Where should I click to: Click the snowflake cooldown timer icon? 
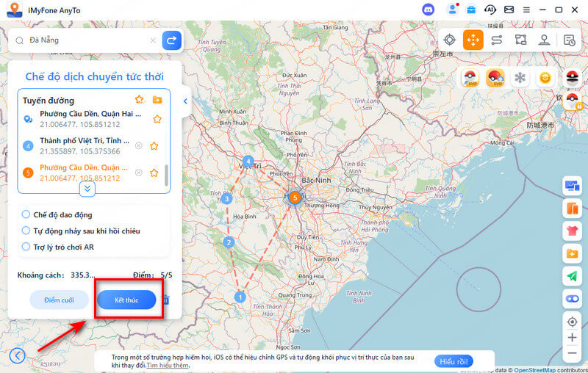click(520, 78)
